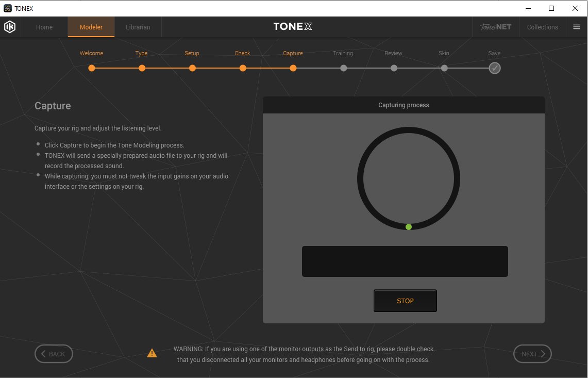Click the IK Multimedia logo icon
Viewport: 588px width, 378px height.
coord(10,27)
